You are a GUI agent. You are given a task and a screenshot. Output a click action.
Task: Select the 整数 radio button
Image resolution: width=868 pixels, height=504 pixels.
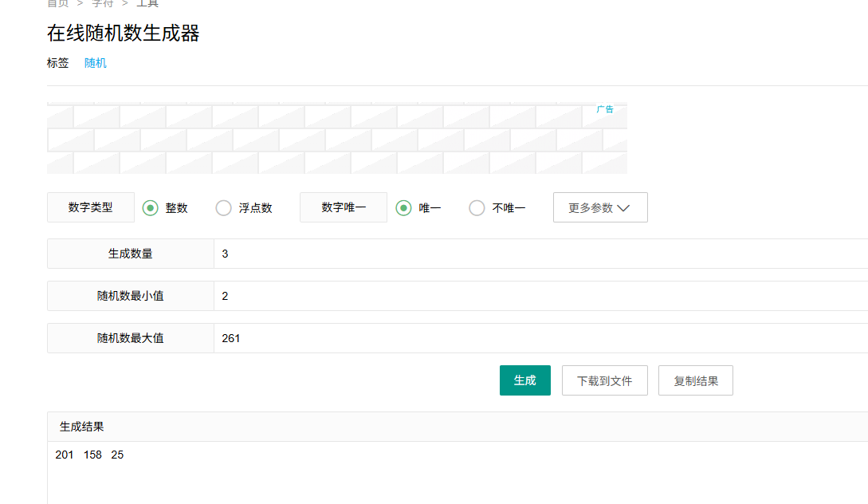pyautogui.click(x=150, y=208)
